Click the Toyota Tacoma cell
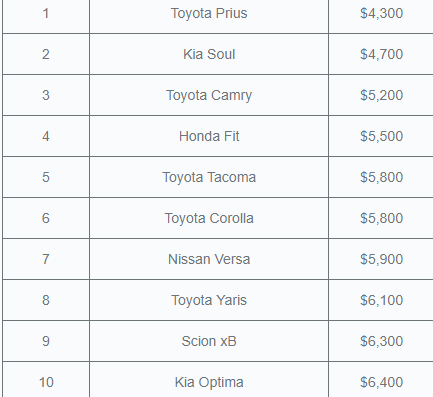Image resolution: width=433 pixels, height=397 pixels. tap(209, 177)
